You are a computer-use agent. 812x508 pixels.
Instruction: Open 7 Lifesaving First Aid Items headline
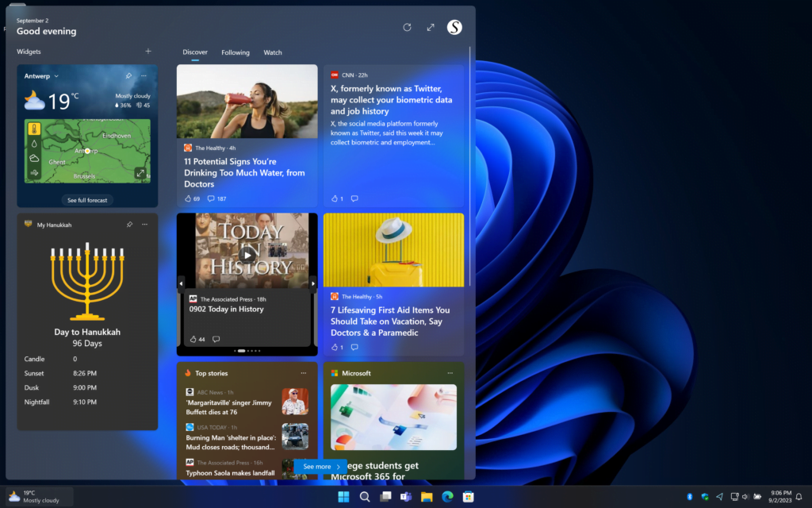click(x=390, y=321)
